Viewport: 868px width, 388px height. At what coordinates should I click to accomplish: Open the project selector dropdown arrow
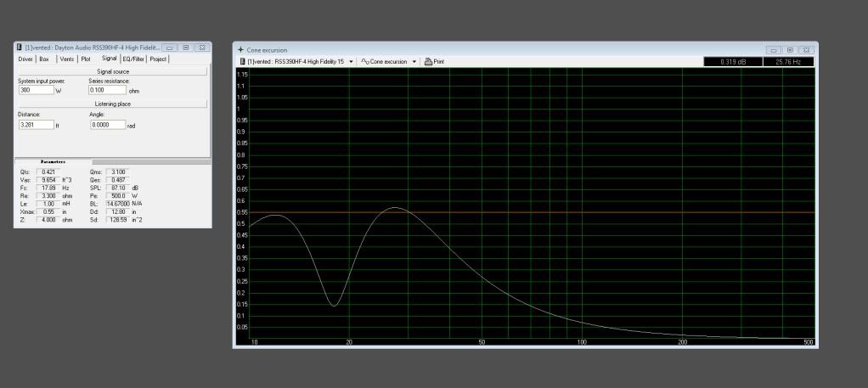(x=351, y=62)
